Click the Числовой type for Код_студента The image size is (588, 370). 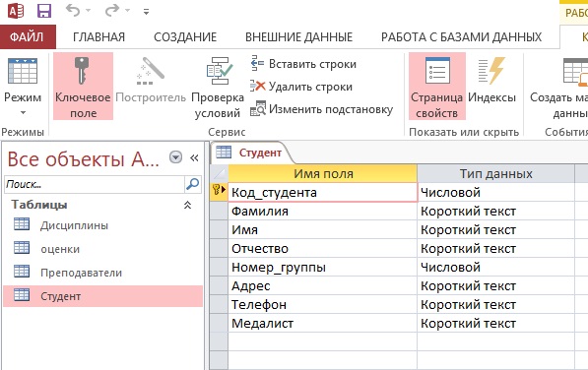coord(495,192)
